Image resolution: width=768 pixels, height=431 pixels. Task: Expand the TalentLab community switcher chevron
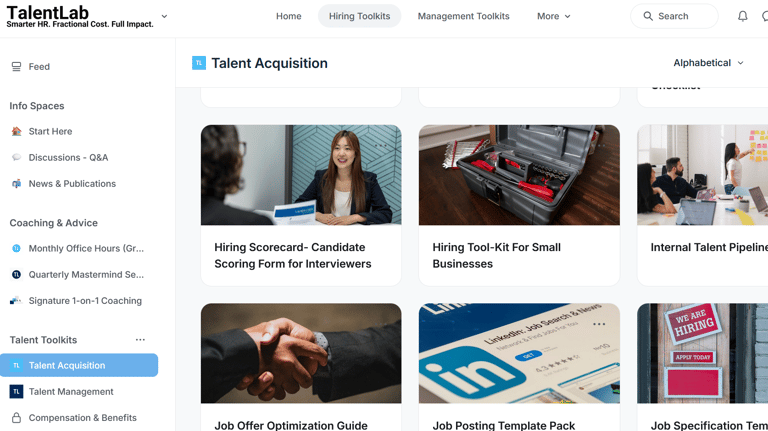tap(164, 16)
